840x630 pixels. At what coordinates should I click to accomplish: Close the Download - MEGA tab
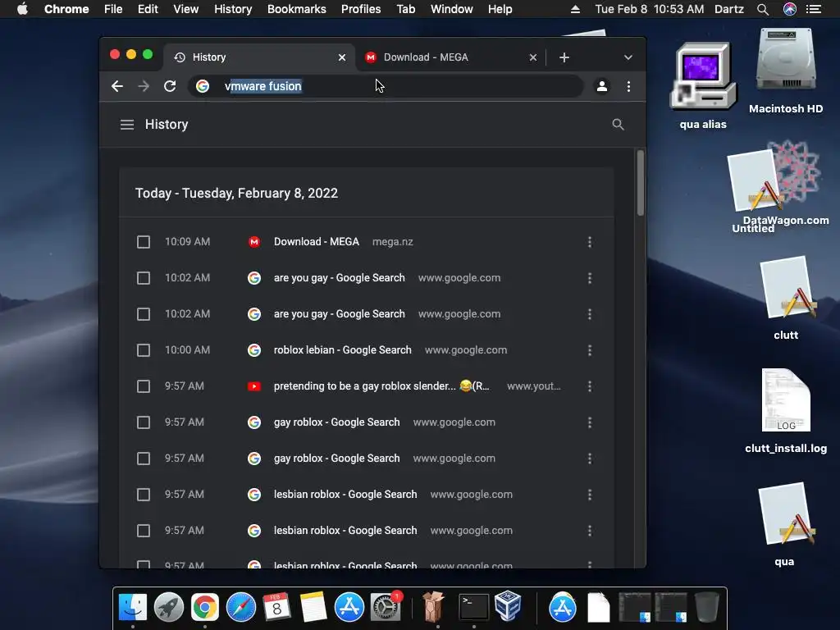coord(532,57)
